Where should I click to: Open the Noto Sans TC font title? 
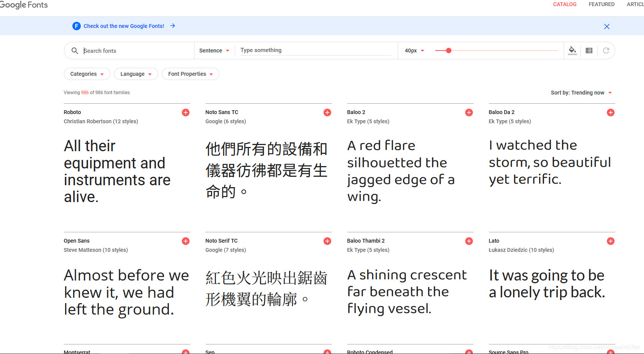[222, 112]
